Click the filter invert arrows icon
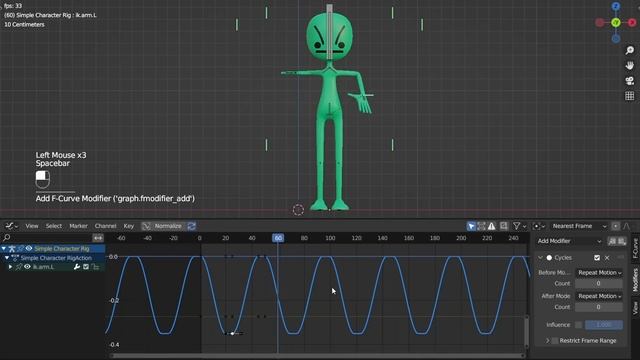The image size is (640, 360). [98, 238]
